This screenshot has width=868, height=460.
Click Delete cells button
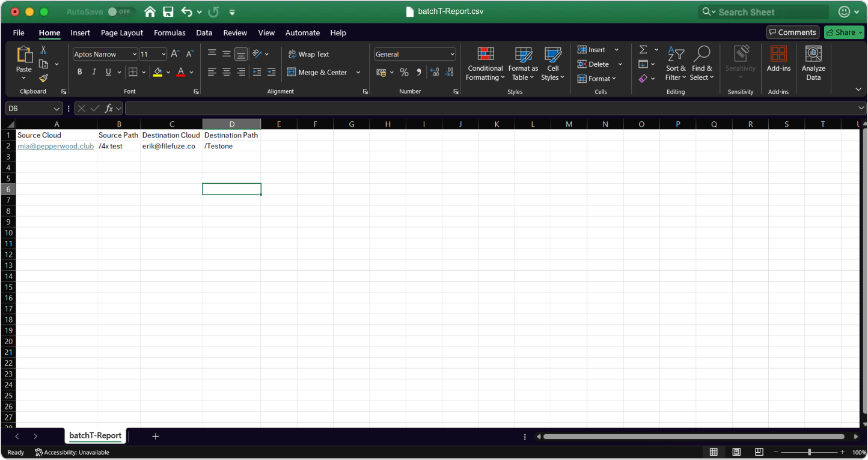[x=593, y=64]
